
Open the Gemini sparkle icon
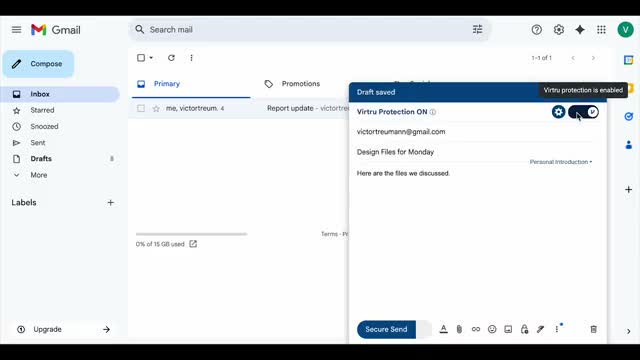tap(580, 30)
